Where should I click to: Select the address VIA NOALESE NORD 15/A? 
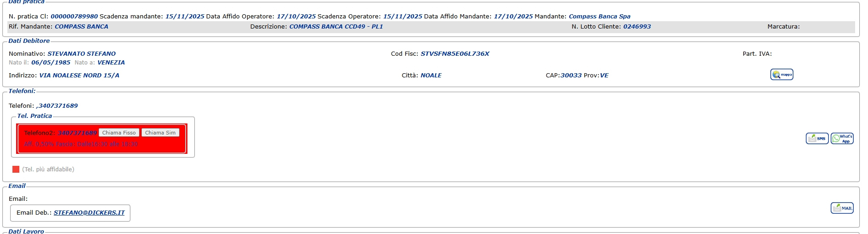(x=79, y=76)
